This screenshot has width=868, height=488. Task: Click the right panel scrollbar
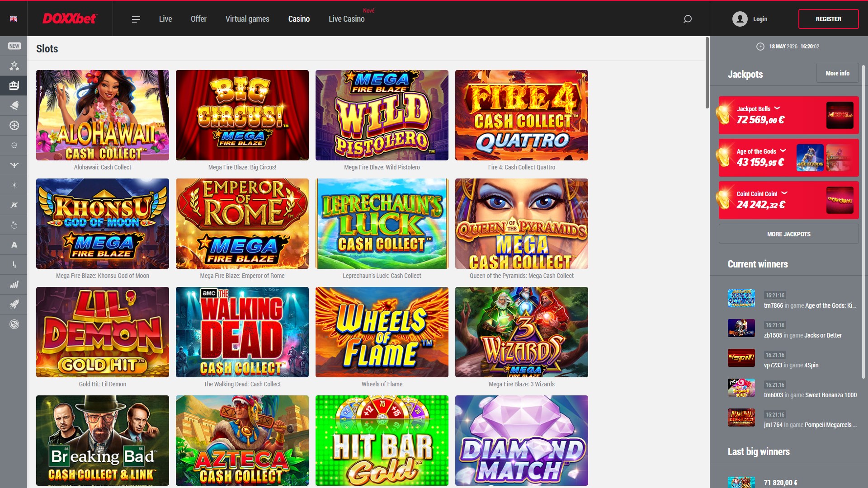(x=863, y=221)
